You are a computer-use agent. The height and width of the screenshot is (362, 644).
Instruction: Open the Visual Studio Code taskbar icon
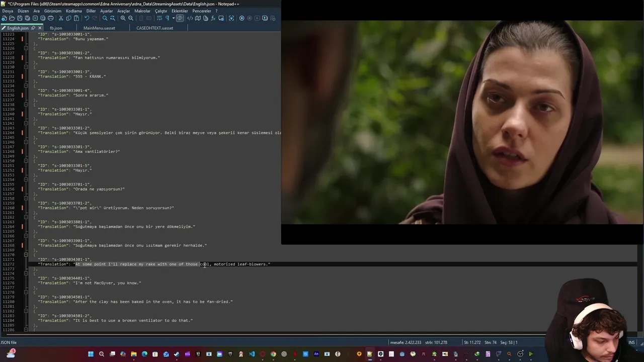click(x=252, y=354)
